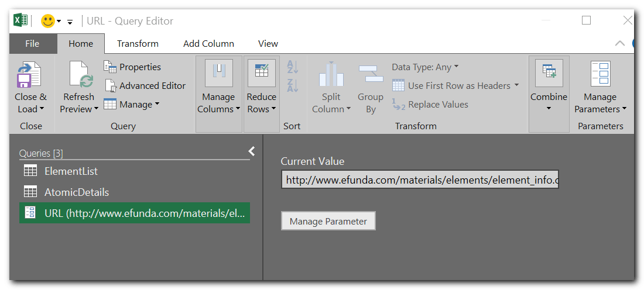Click the Combine queries icon

coord(549,73)
